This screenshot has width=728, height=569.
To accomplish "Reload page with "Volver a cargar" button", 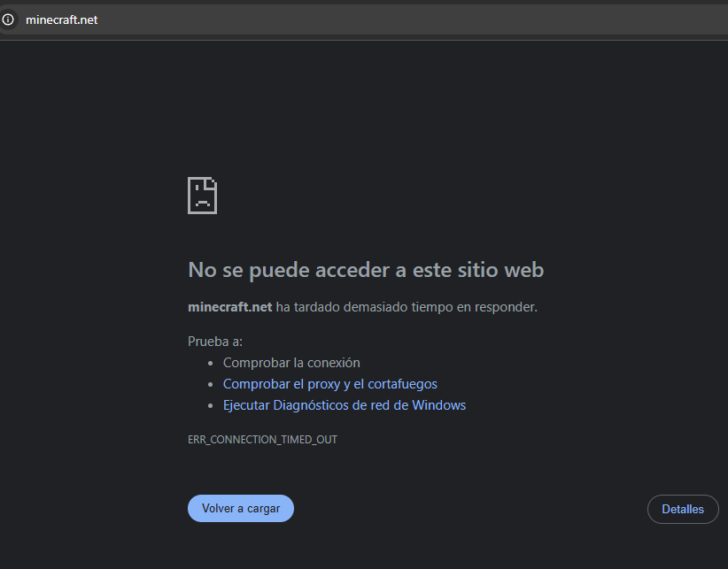I will pyautogui.click(x=241, y=508).
